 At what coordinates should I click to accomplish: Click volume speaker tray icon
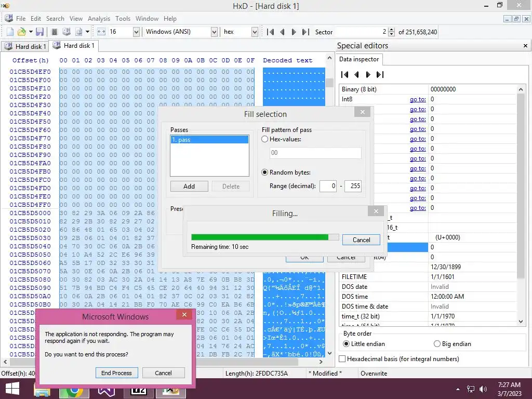(x=483, y=389)
